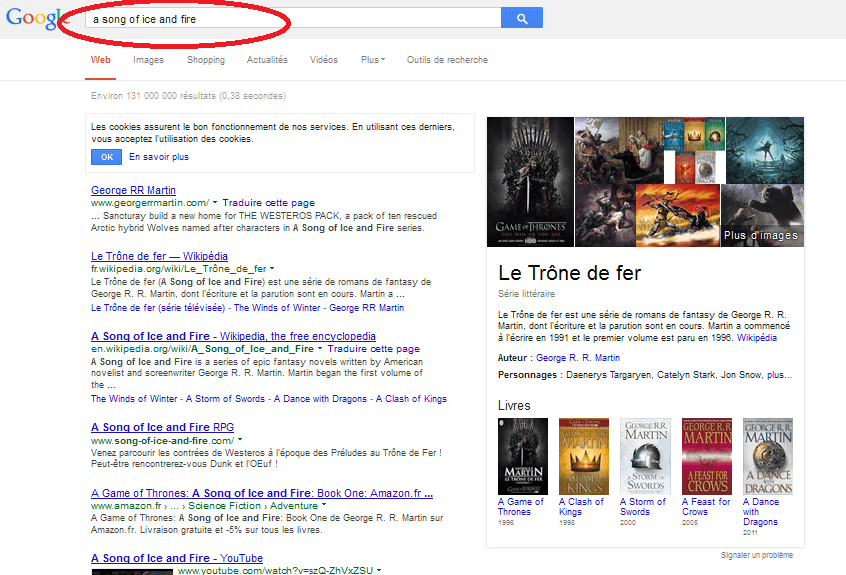Expand the fr.wikipedia.org URL dropdown arrow
This screenshot has width=846, height=575.
(x=272, y=269)
